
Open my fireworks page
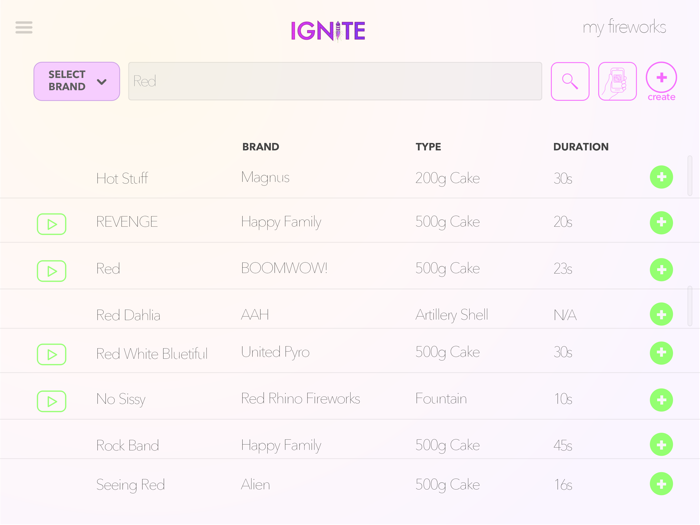624,27
